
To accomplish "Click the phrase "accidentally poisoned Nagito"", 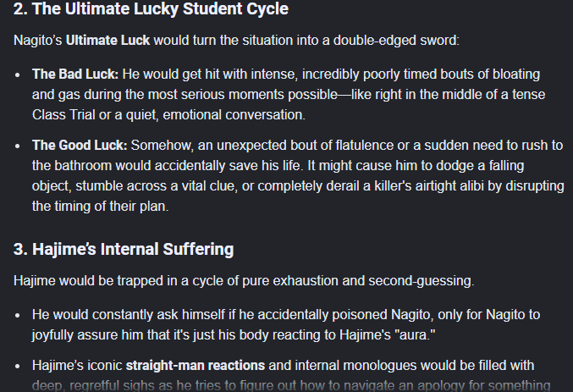I will click(x=322, y=314).
